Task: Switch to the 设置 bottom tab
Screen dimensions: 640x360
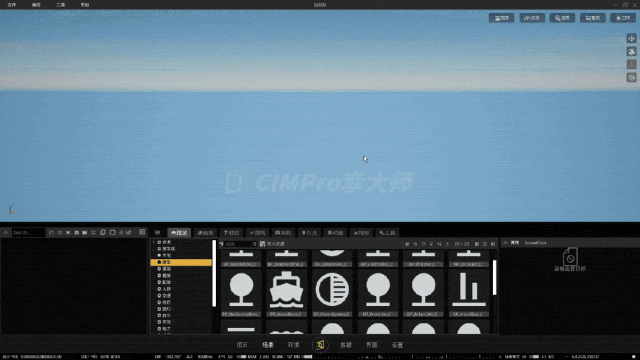Action: click(398, 345)
